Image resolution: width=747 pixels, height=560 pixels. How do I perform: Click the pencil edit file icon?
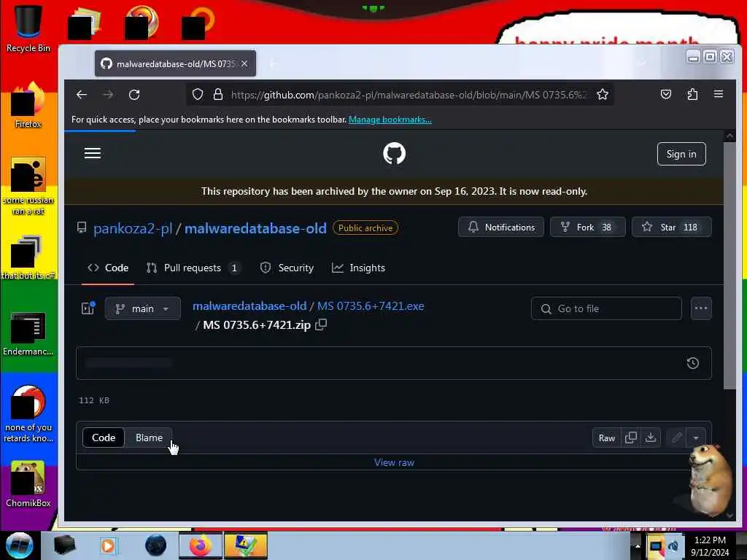click(676, 438)
